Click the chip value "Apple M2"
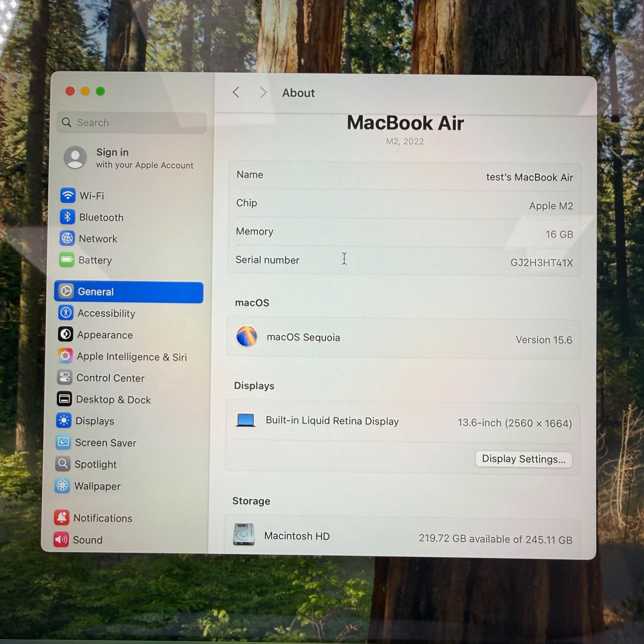The width and height of the screenshot is (644, 644). point(551,206)
